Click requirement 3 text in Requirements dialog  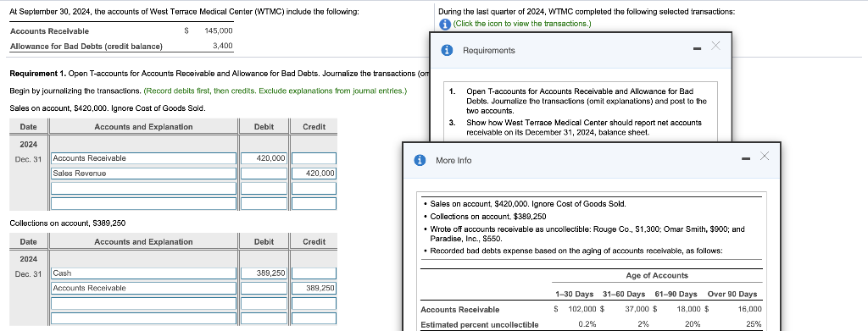583,128
